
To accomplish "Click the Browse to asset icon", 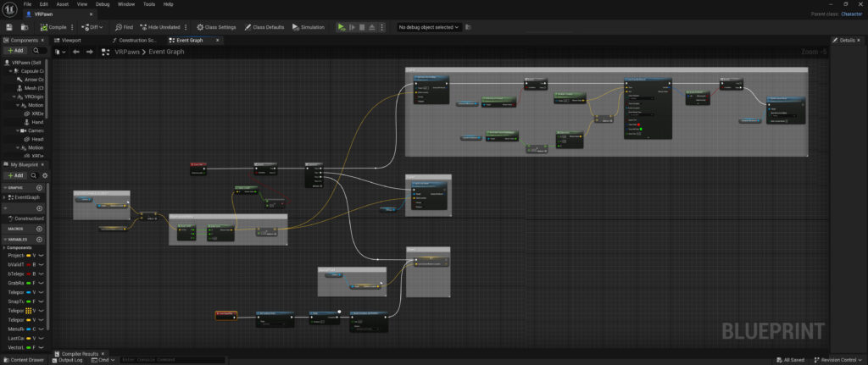I will tap(25, 27).
